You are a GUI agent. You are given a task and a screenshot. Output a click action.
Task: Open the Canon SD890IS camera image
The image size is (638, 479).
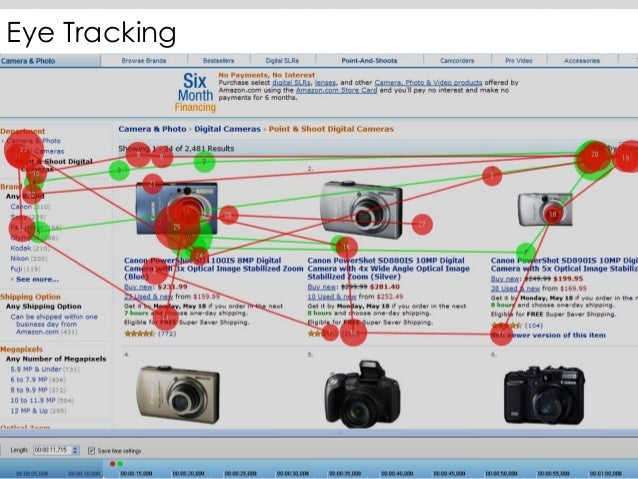pyautogui.click(x=544, y=210)
